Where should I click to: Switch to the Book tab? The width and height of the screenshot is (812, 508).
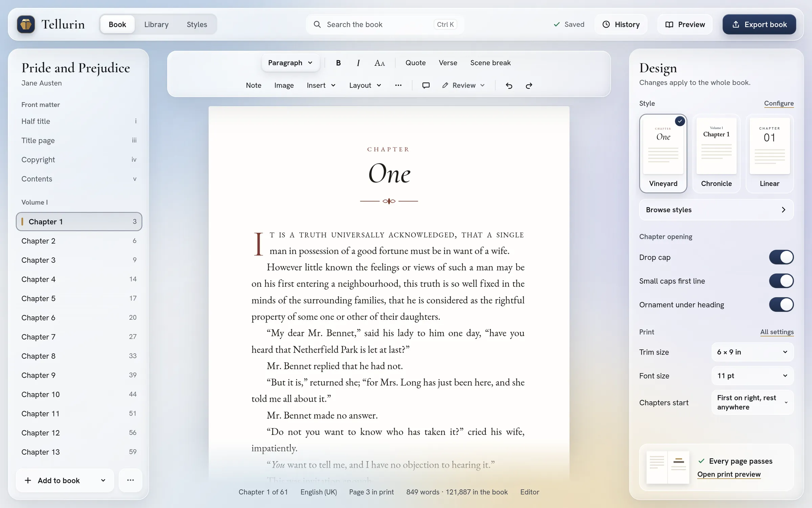click(117, 24)
